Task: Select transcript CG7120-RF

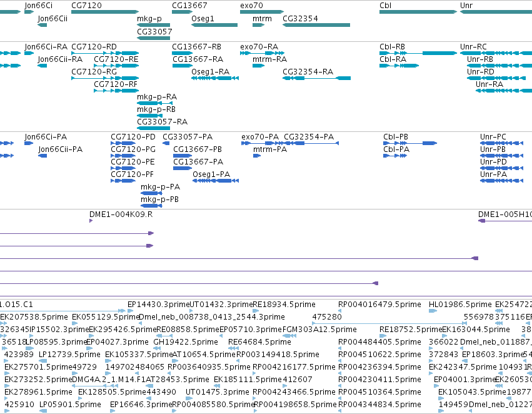Action: click(116, 91)
